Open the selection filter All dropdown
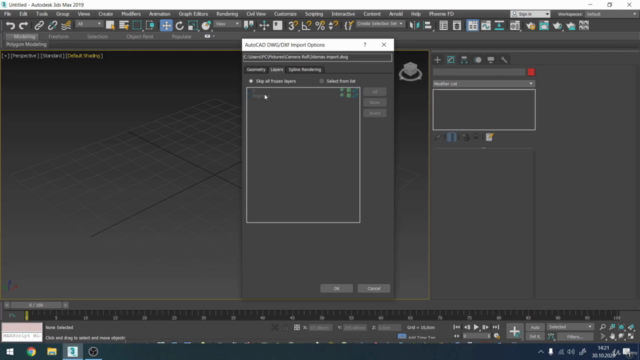This screenshot has height=360, width=640. 89,24
